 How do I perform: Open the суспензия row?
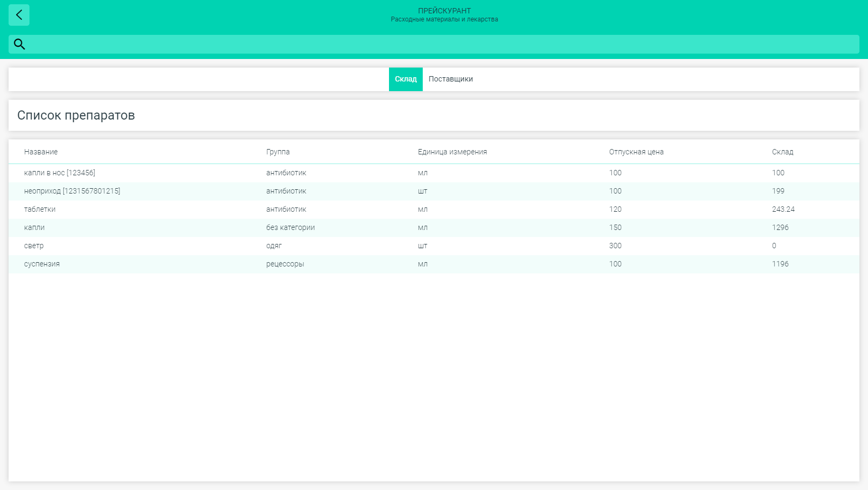click(434, 264)
